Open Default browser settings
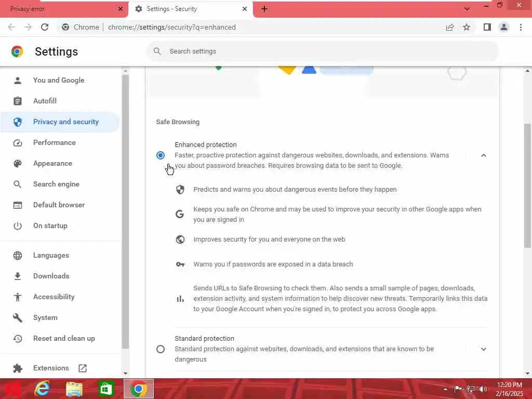 click(59, 205)
